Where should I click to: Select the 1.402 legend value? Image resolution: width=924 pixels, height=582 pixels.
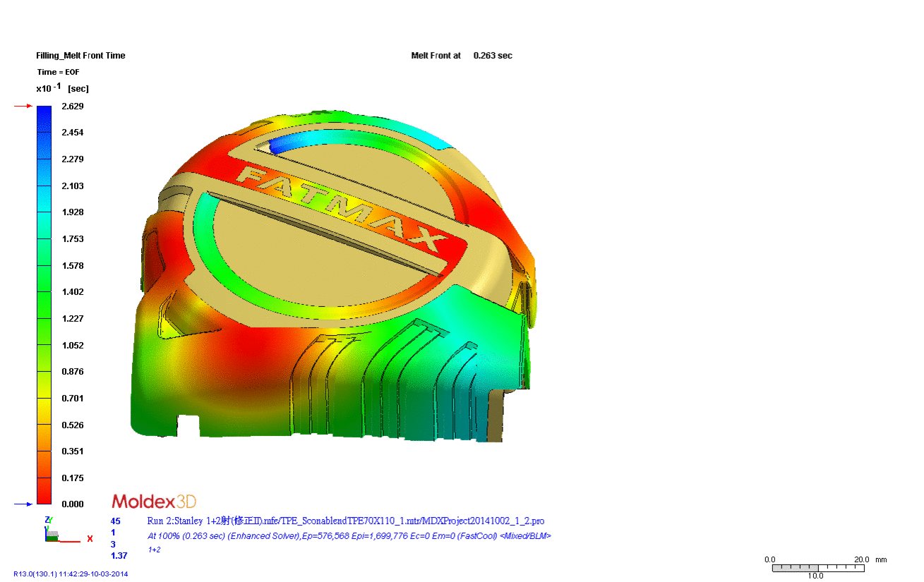73,292
